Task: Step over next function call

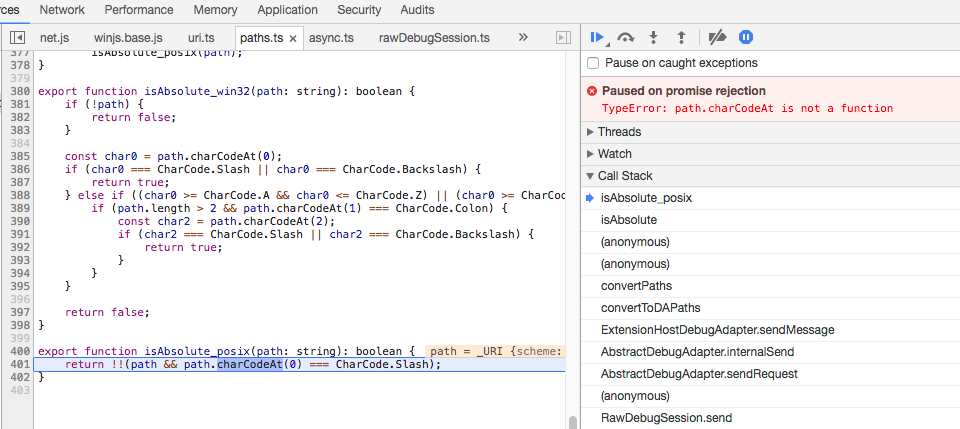Action: tap(625, 37)
